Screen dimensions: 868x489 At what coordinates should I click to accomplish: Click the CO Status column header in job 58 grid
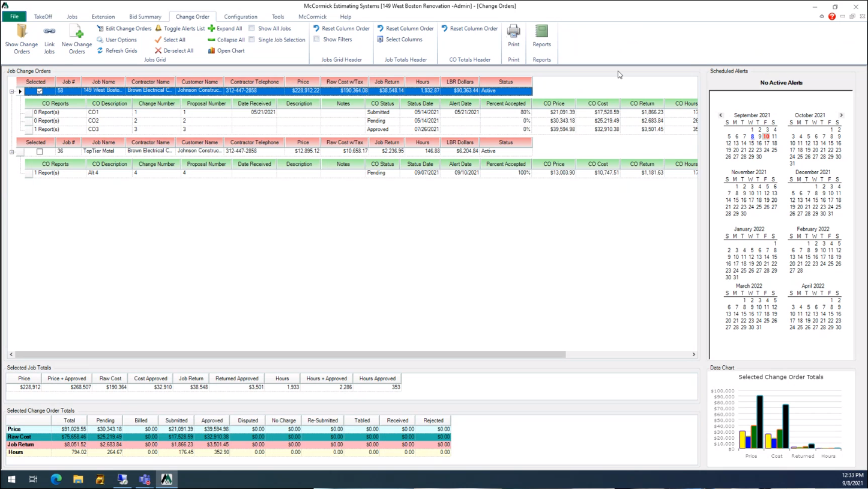382,103
